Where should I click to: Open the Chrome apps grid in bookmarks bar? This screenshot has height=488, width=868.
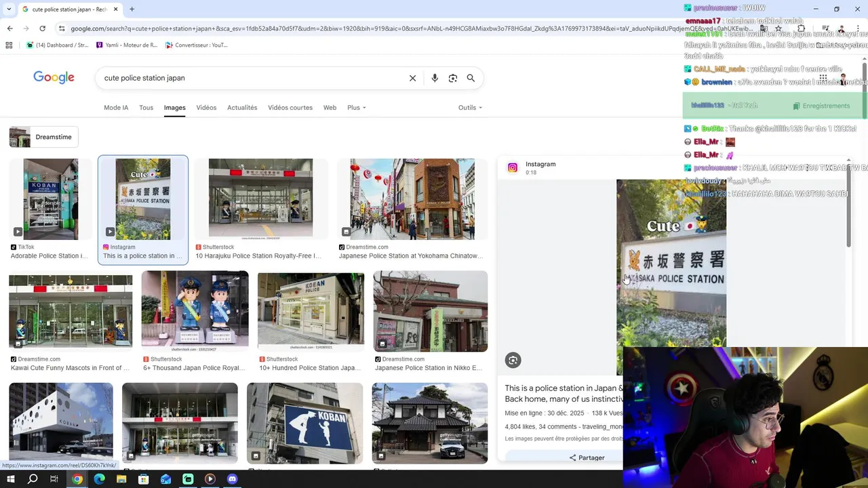click(x=9, y=45)
